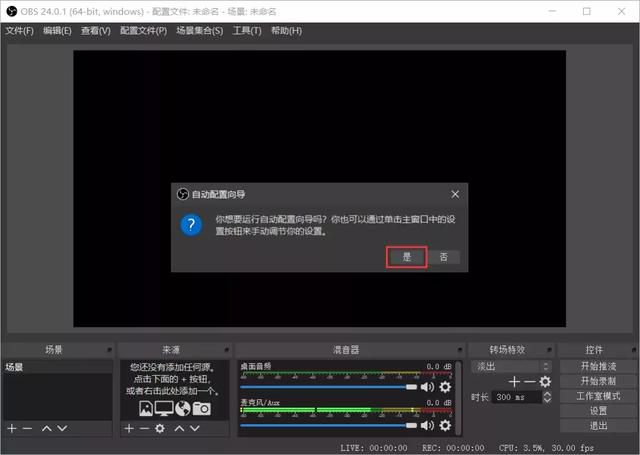Toggle 工作室模式 studio mode
Viewport: 640px width, 455px height.
coord(598,396)
